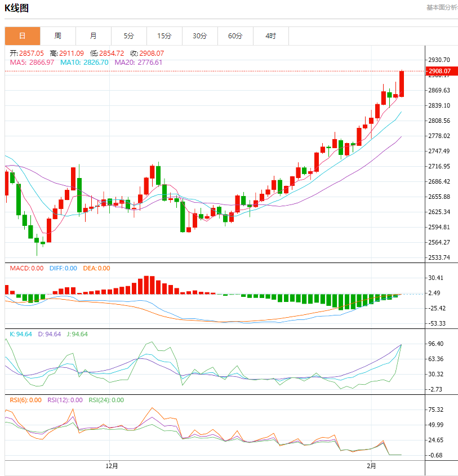The width and height of the screenshot is (458, 476).
Task: Click the 2564.27 price axis label
Action: 439,242
